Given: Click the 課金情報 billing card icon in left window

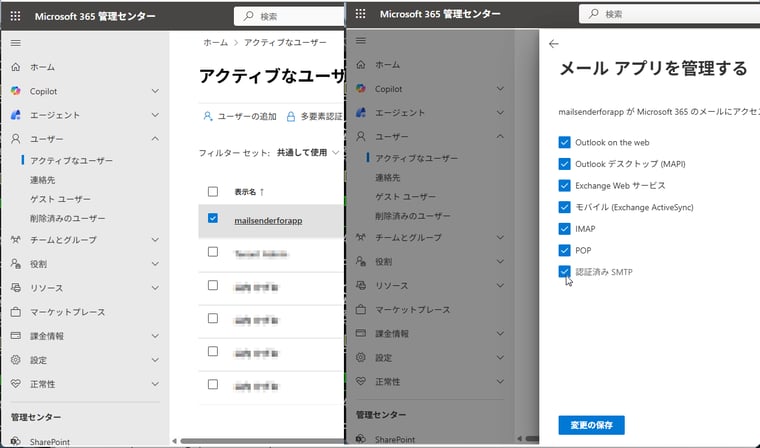Looking at the screenshot, I should (x=16, y=336).
